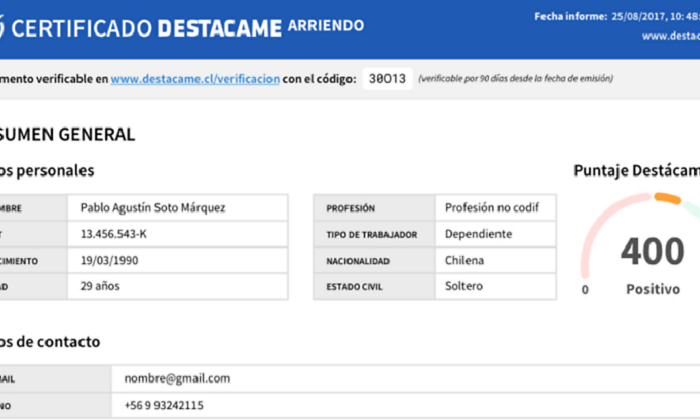Select the Soltero civil status value
This screenshot has width=700, height=420.
tap(464, 286)
